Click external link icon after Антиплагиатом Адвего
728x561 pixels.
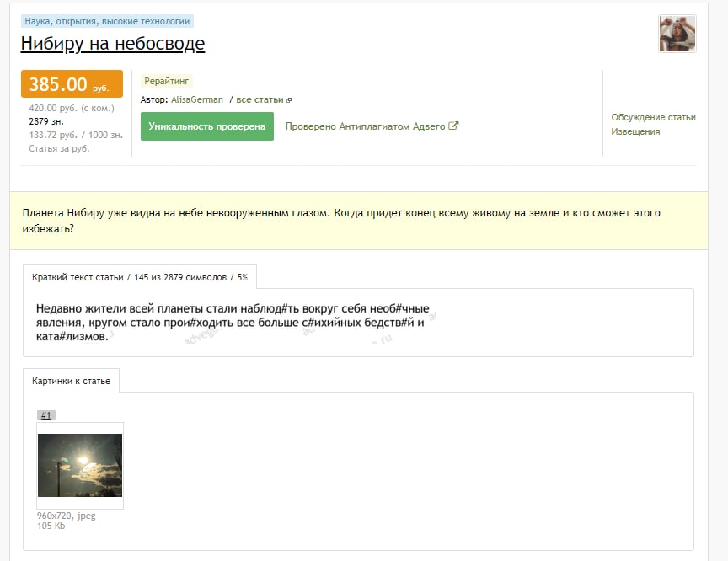[x=453, y=126]
